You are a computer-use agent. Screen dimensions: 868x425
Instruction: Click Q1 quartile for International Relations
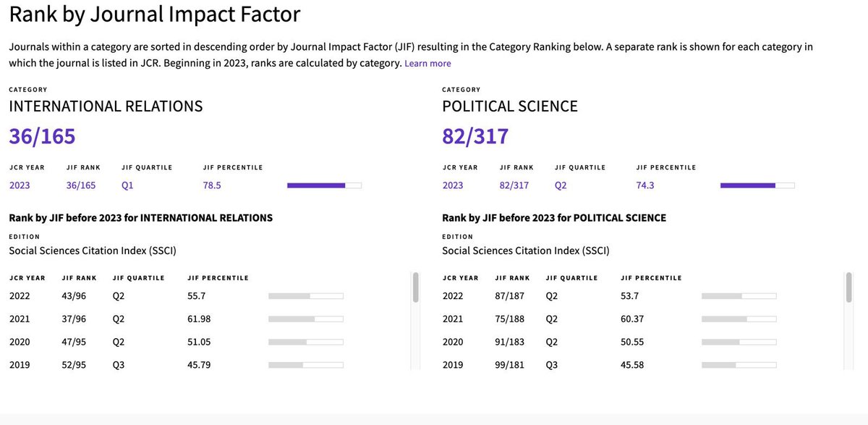click(128, 185)
